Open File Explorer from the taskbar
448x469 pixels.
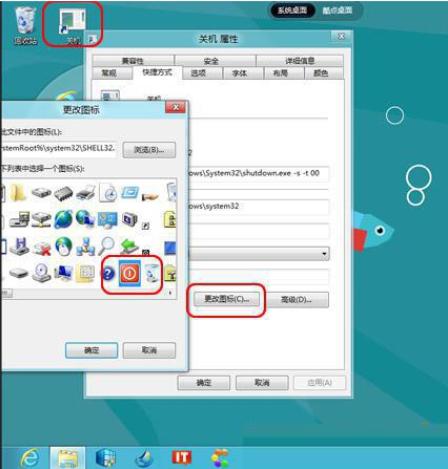pyautogui.click(x=68, y=457)
